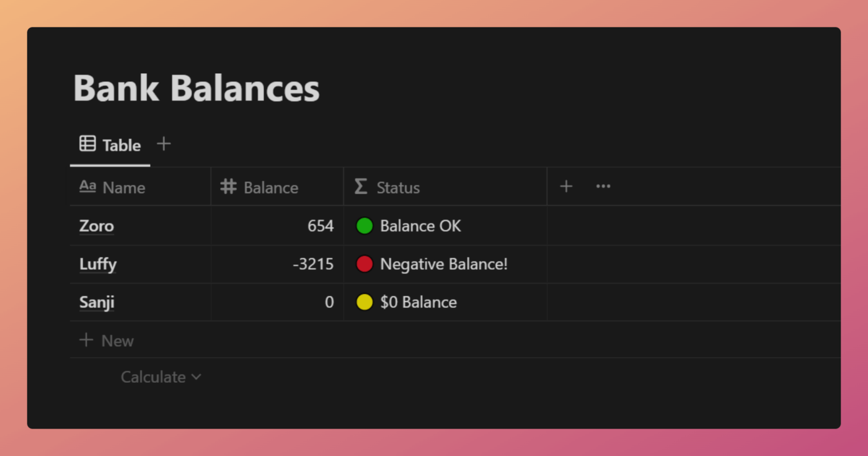Image resolution: width=868 pixels, height=456 pixels.
Task: Click the Balance number column header
Action: click(270, 187)
